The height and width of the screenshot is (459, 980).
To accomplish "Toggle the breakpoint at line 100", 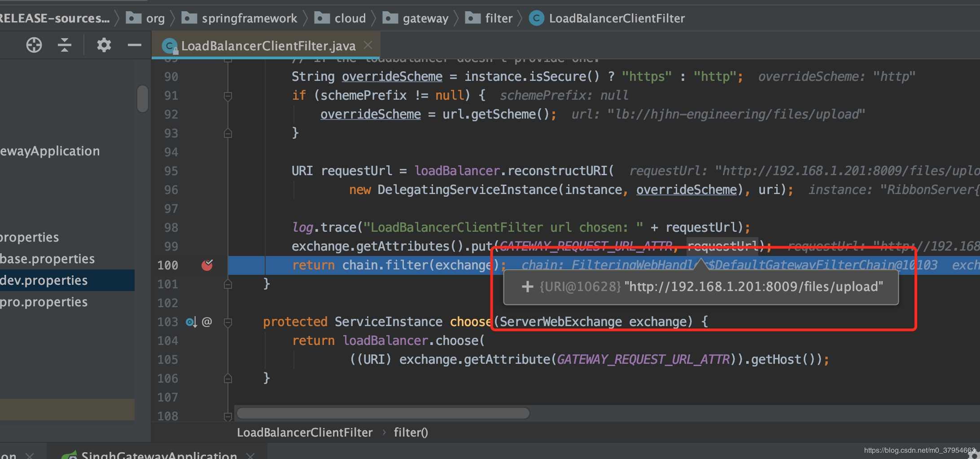I will pos(207,265).
